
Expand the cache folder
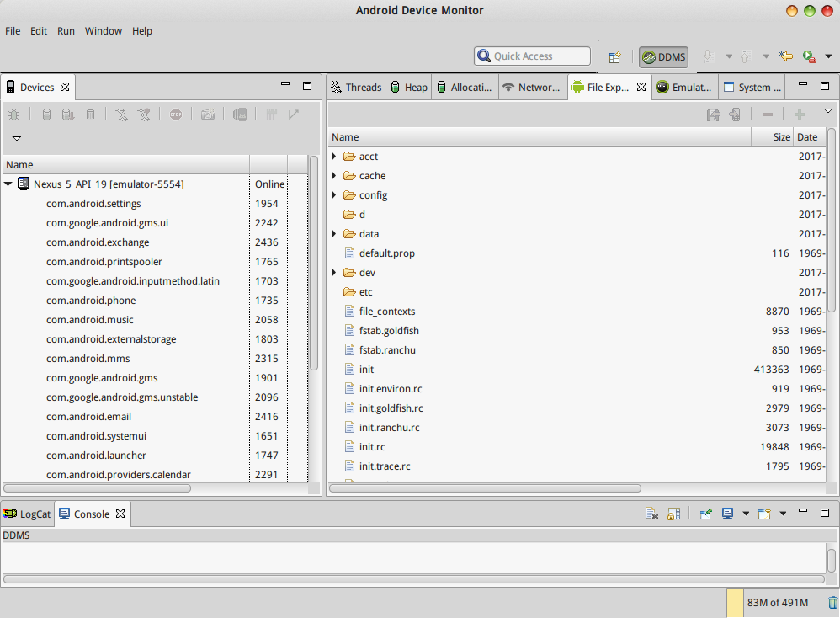[334, 175]
